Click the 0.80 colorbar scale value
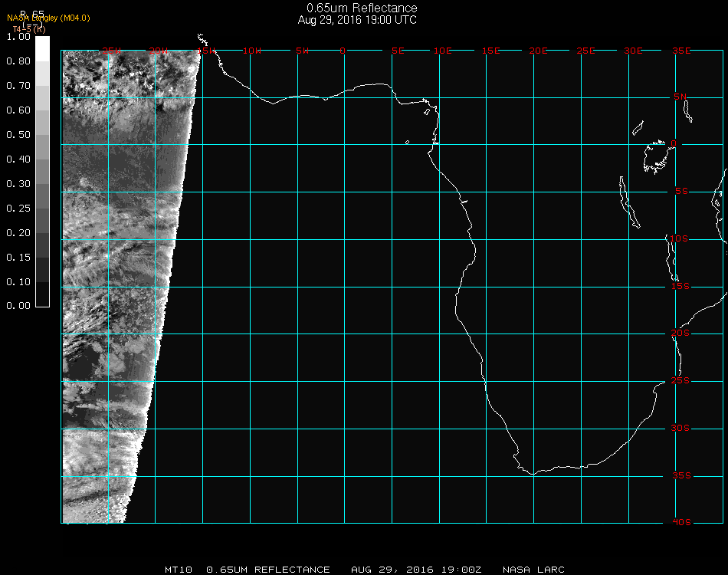728x575 pixels. tap(18, 61)
